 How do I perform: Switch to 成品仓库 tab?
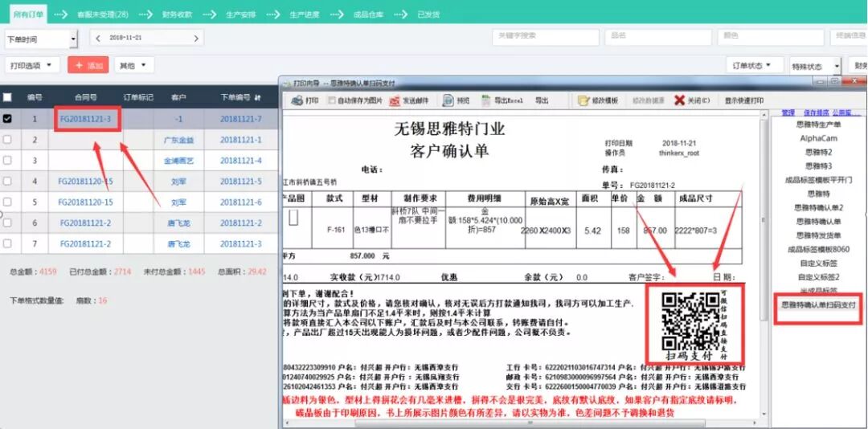pos(369,14)
